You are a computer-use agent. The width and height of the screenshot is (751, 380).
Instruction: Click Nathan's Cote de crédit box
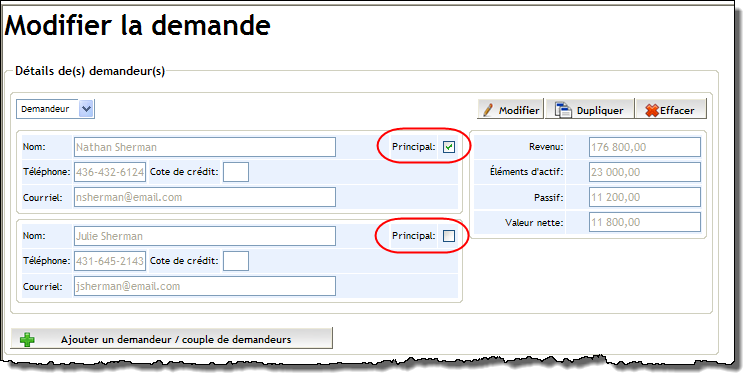tap(236, 172)
